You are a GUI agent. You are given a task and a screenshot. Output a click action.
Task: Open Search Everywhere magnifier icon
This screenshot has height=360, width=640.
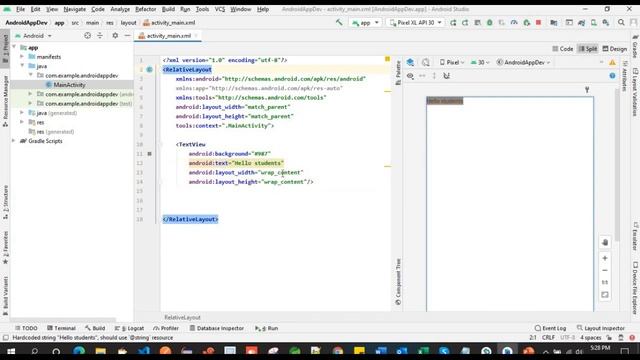pyautogui.click(x=621, y=23)
